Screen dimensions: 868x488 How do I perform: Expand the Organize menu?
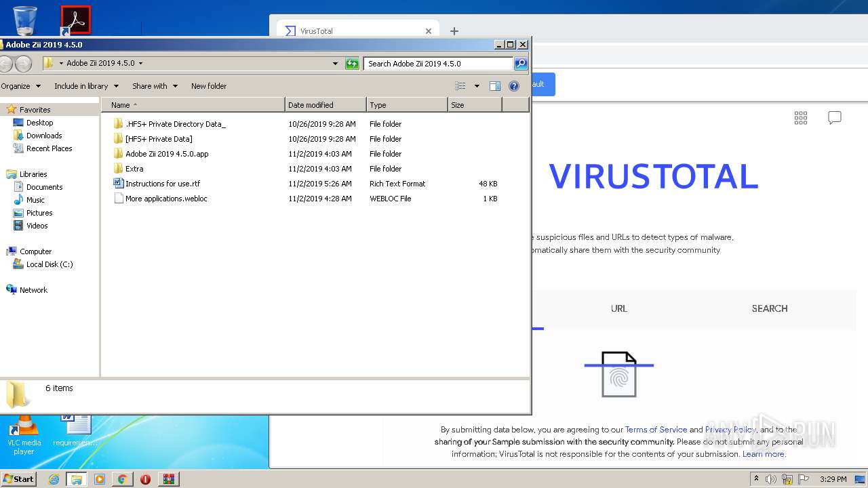click(20, 86)
